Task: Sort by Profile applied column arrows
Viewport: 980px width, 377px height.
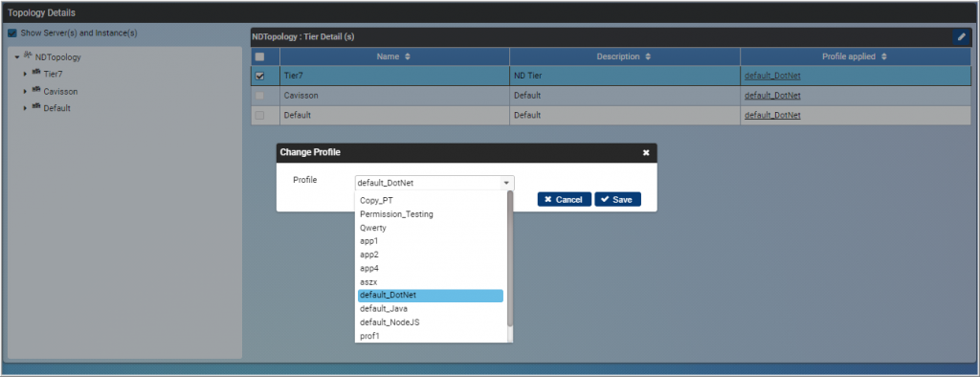Action: click(884, 56)
